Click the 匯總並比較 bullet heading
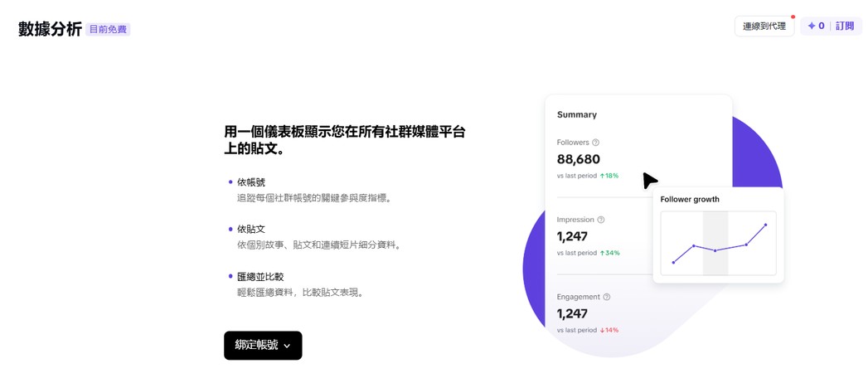 click(261, 277)
